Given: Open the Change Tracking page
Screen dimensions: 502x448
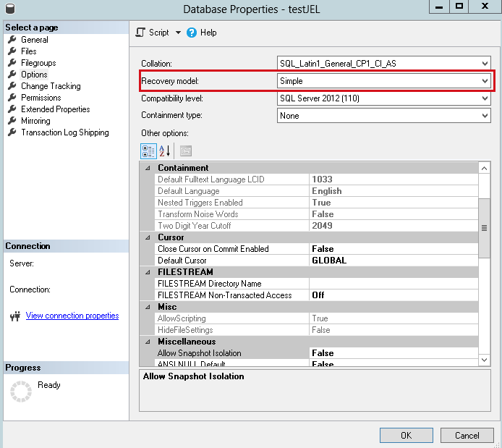Looking at the screenshot, I should (51, 86).
